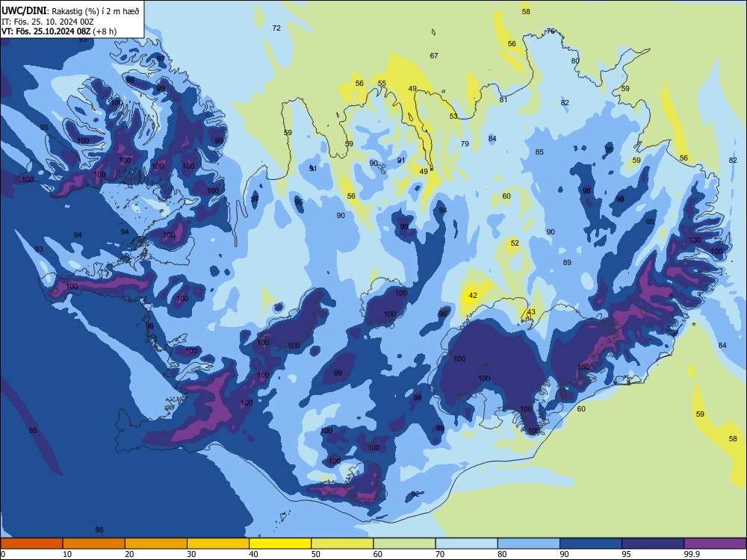Click the humidity value '72' on the map
The image size is (747, 560).
pyautogui.click(x=276, y=28)
